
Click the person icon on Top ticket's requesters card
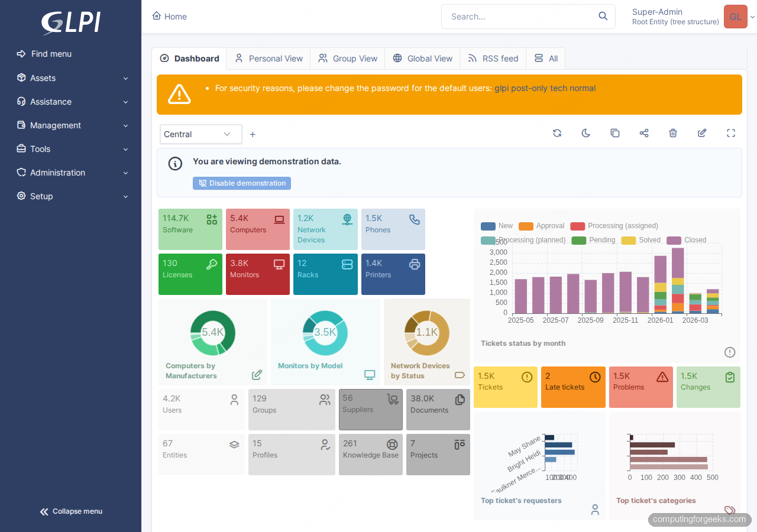594,510
